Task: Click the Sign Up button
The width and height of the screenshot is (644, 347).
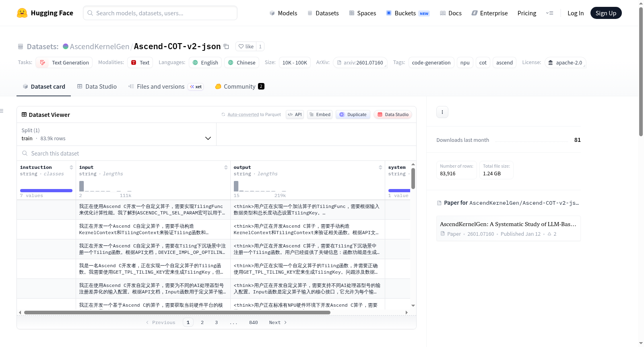Action: pos(606,13)
